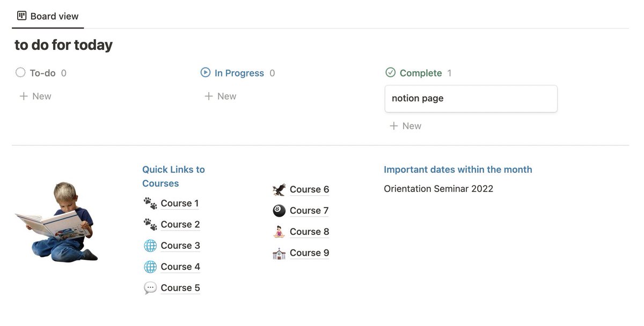Click the 8-ball icon next to Course 7
This screenshot has width=644, height=326.
[x=279, y=211]
